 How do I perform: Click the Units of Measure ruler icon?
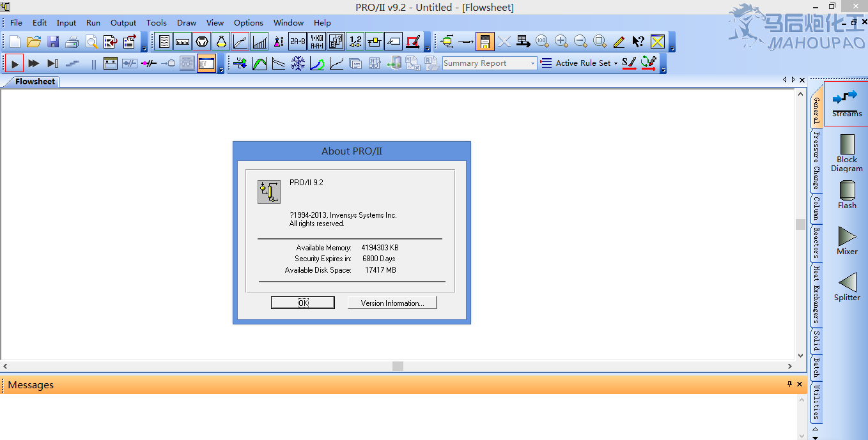point(183,42)
